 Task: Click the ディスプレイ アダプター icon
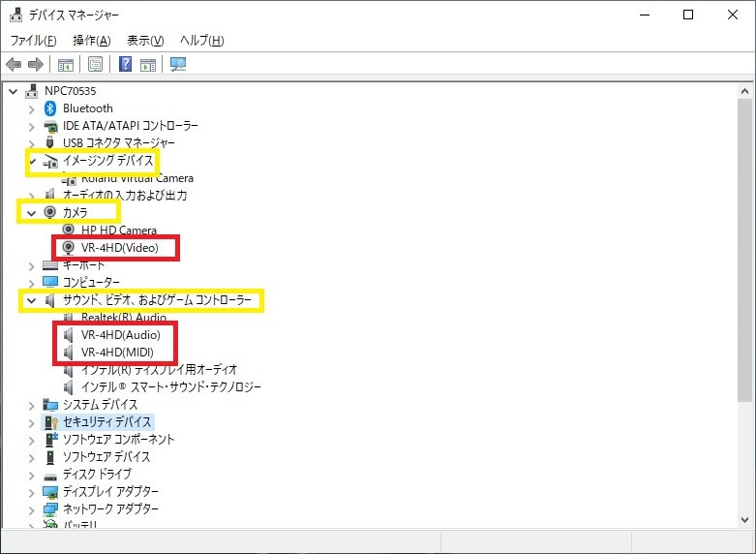[50, 492]
